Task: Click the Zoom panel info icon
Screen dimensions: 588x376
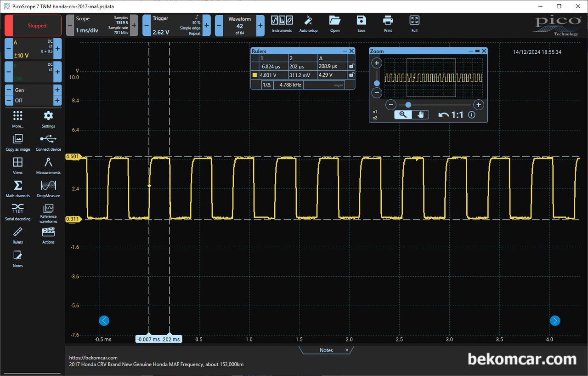Action: [x=471, y=115]
